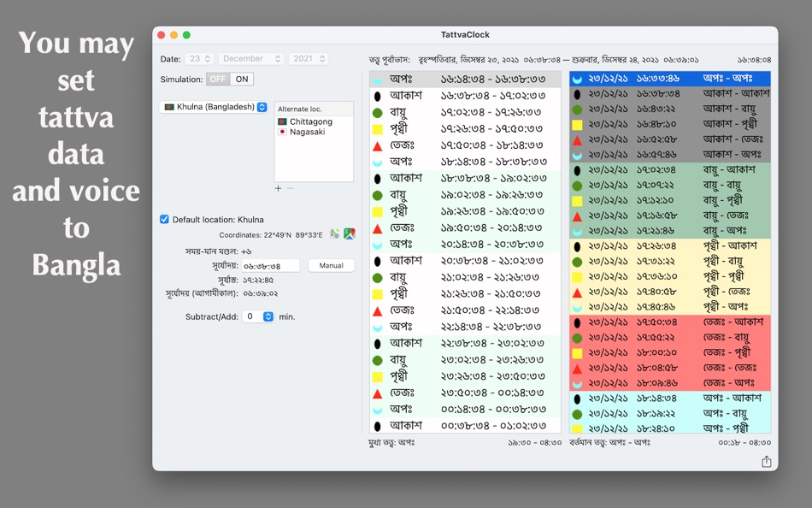
Task: Select the অপঃ ০০:১৪:৩৪ - ০০:৩৮:৩৩ row
Action: 465,410
